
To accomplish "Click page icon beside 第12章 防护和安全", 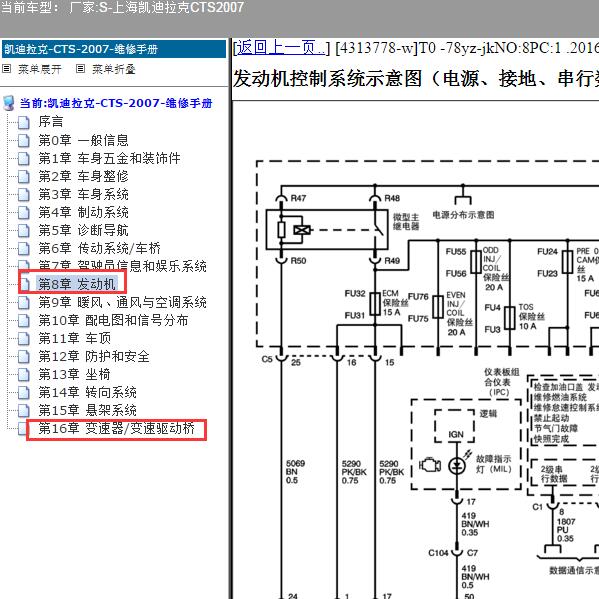I will (x=24, y=357).
